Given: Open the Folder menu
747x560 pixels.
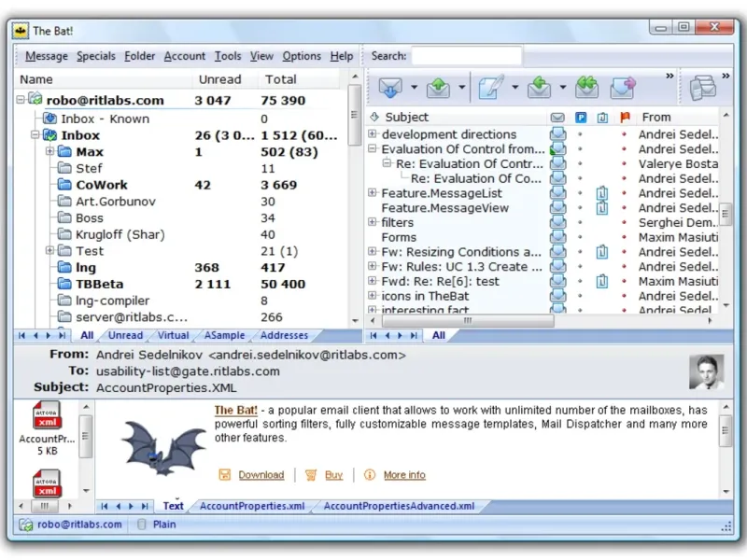Looking at the screenshot, I should (x=140, y=56).
